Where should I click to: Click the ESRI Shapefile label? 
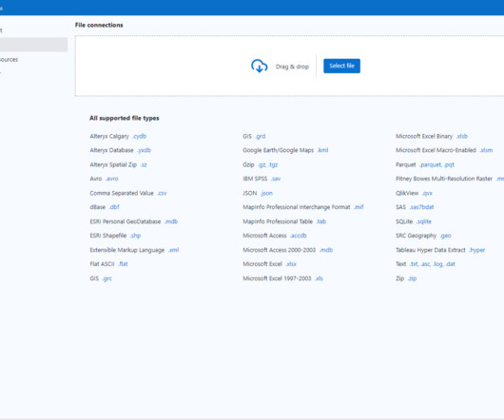tap(108, 236)
